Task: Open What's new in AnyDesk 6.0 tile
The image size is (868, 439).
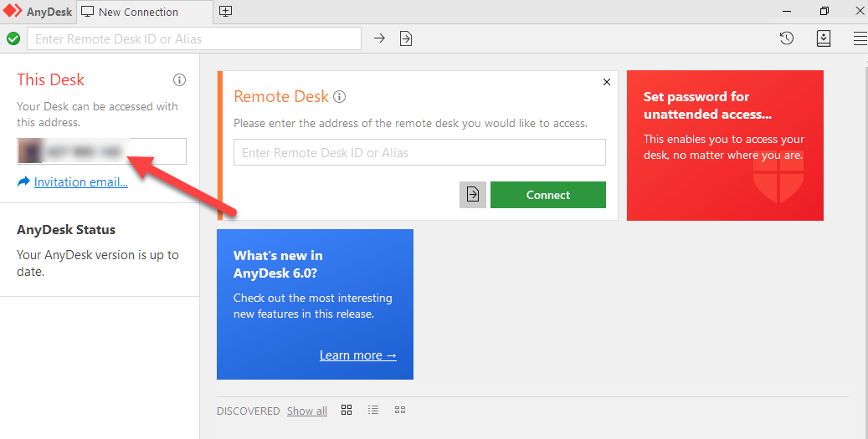Action: click(x=315, y=304)
